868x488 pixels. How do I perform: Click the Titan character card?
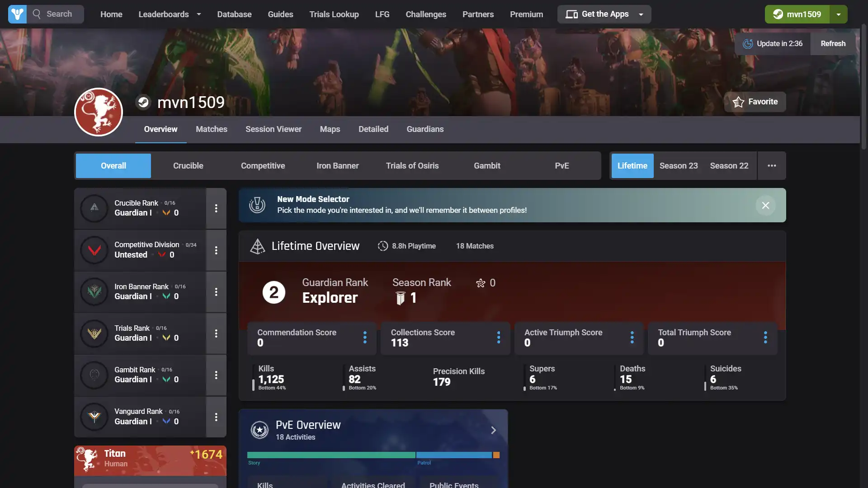150,460
